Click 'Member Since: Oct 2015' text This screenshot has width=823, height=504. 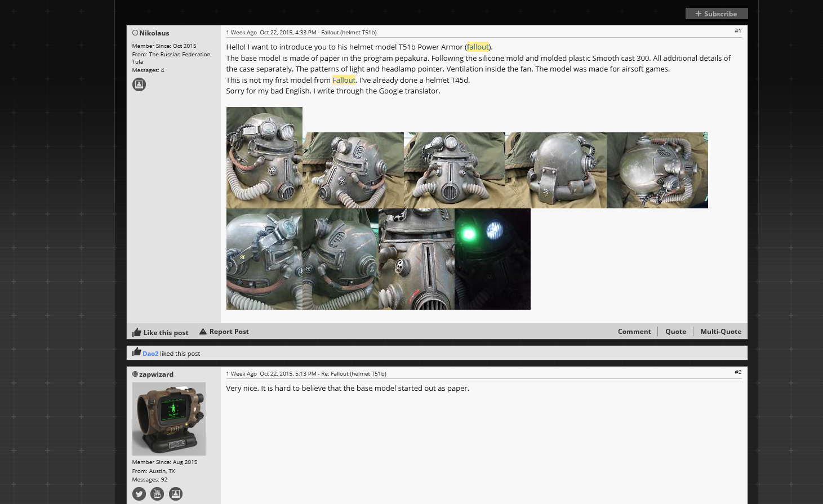pyautogui.click(x=164, y=46)
